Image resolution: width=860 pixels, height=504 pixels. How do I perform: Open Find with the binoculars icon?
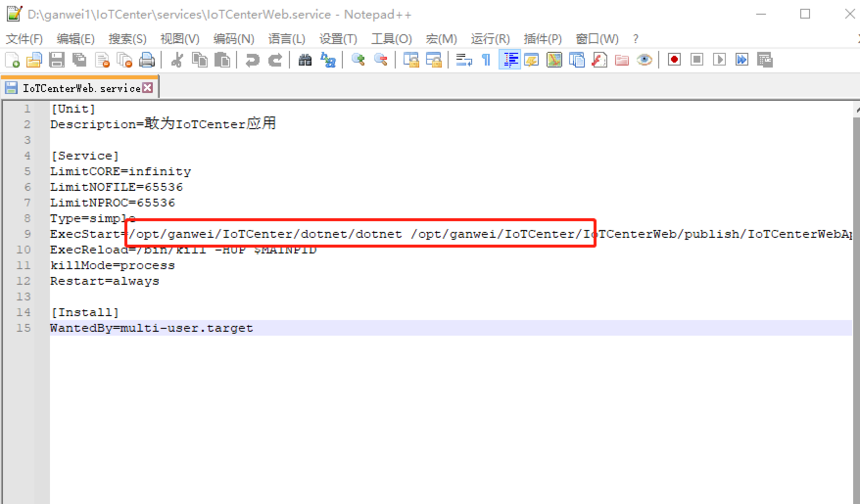[305, 60]
